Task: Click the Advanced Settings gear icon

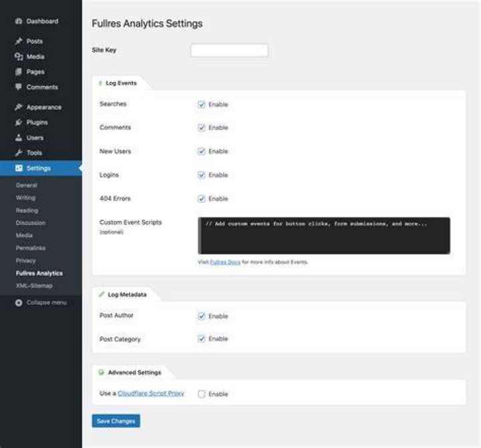Action: click(x=102, y=373)
